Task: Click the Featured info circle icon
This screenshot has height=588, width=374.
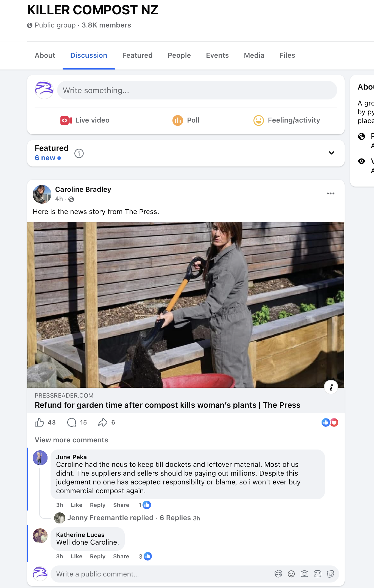Action: click(79, 153)
